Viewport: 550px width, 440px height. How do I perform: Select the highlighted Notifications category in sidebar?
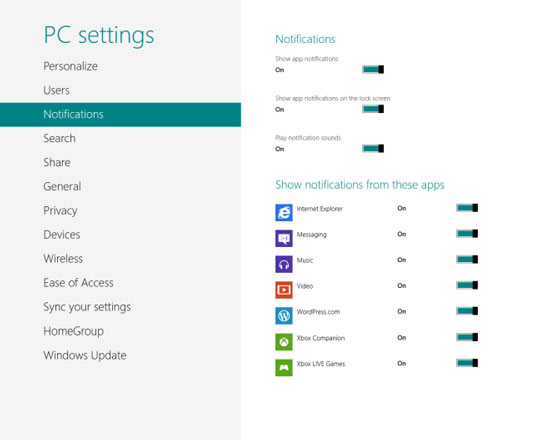point(120,114)
